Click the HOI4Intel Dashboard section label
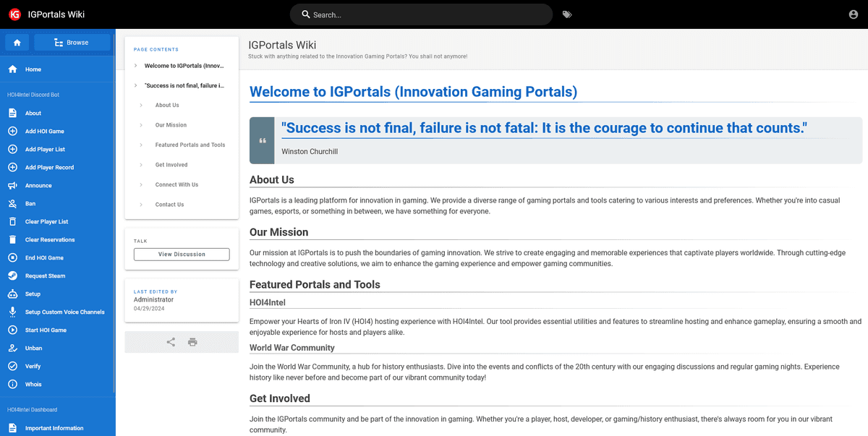This screenshot has width=868, height=436. (32, 410)
